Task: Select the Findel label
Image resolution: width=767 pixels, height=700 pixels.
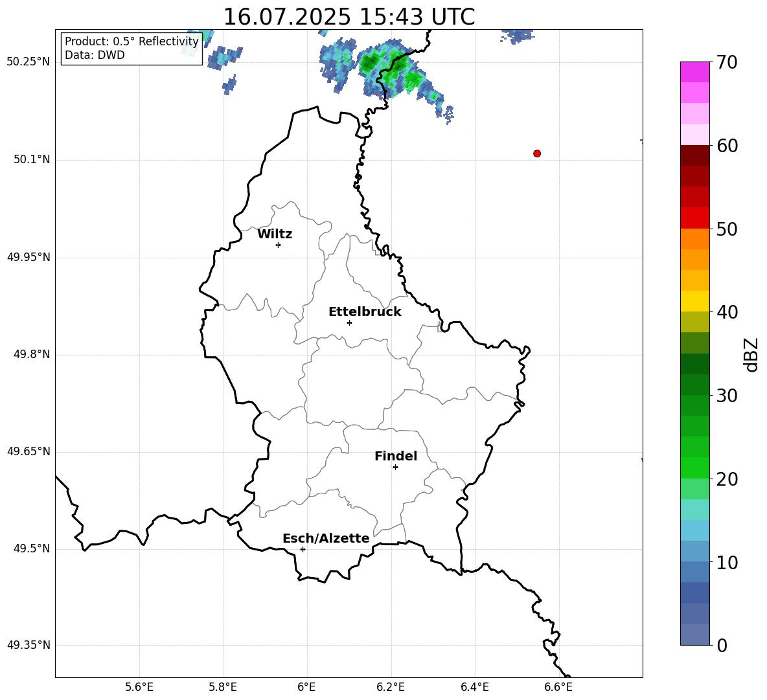Action: 396,456
